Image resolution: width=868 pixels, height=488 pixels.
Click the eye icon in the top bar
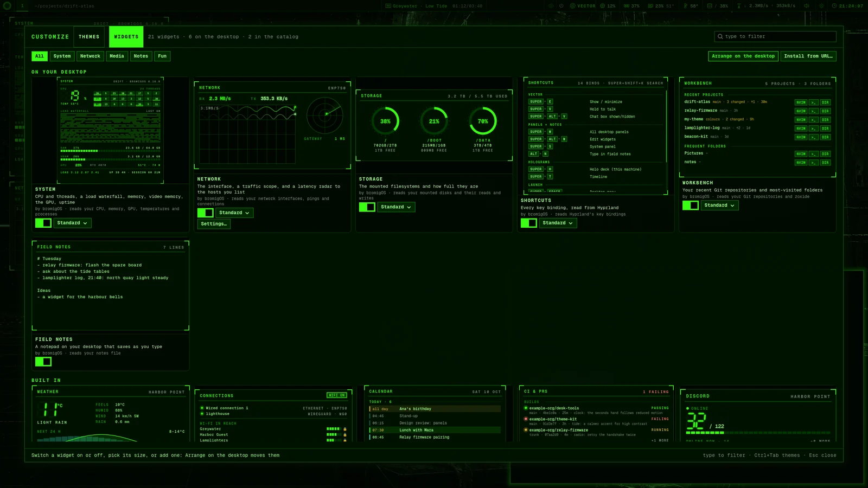click(x=551, y=6)
